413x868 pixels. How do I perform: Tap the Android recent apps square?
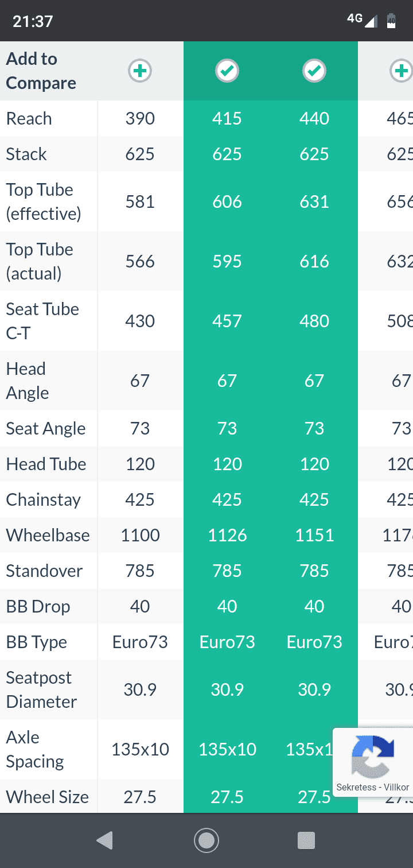[x=307, y=840]
